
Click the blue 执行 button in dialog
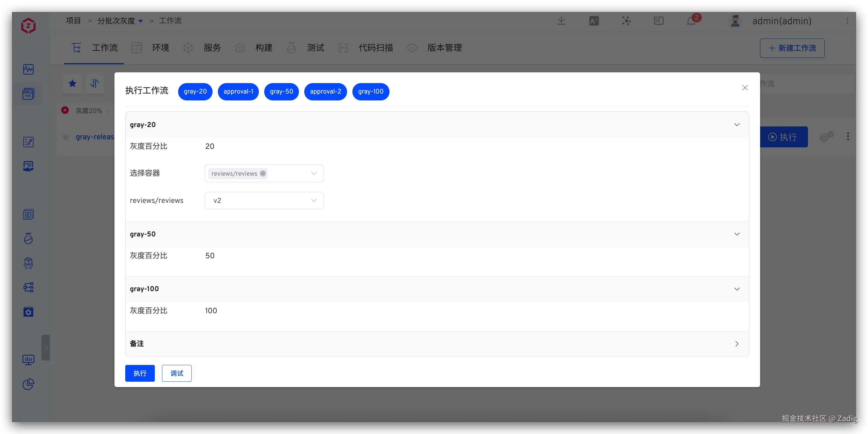(x=140, y=373)
